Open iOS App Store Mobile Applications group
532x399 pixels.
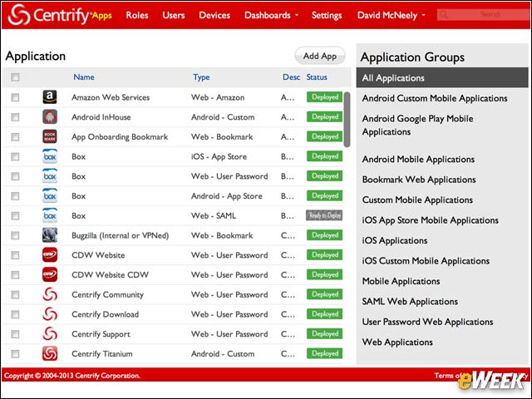click(x=431, y=220)
